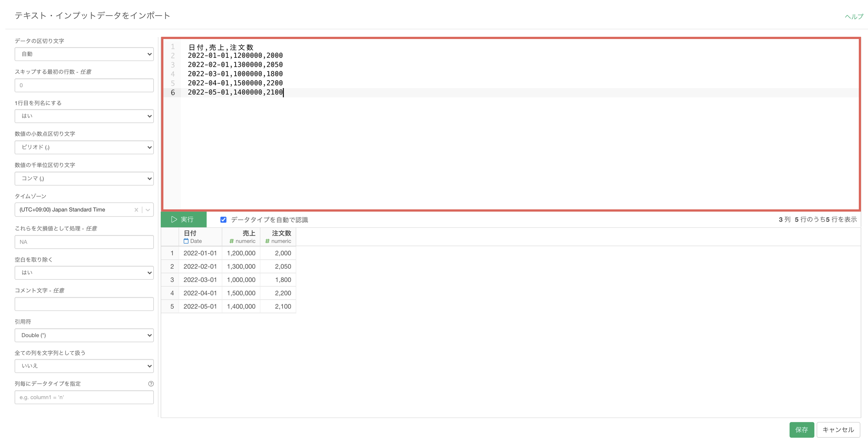Clear the timezone with the X icon

[x=136, y=210]
